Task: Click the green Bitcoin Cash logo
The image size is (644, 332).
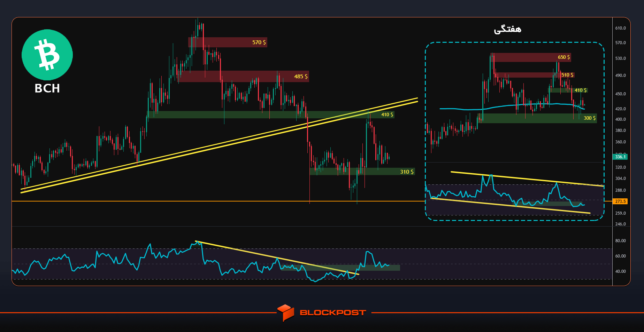Action: 47,55
